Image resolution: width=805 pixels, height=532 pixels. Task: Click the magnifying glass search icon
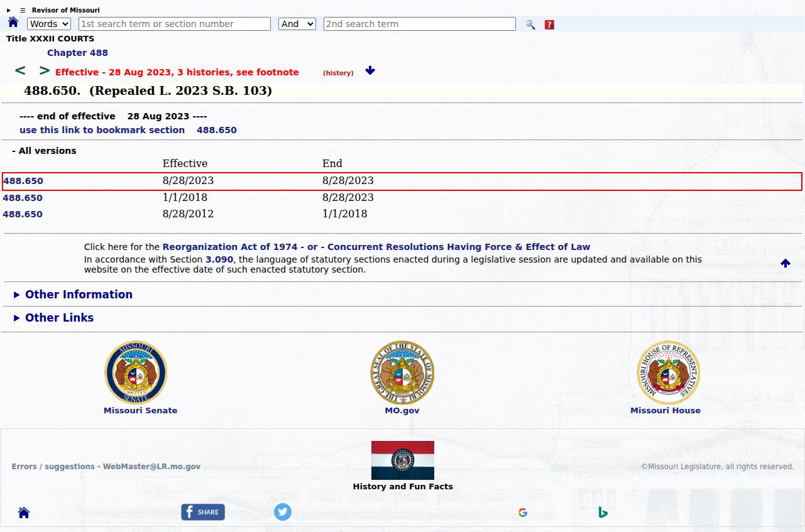point(531,24)
